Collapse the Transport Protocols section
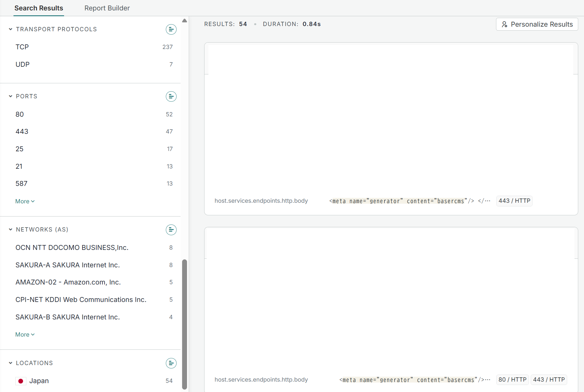This screenshot has height=392, width=584. (x=10, y=29)
